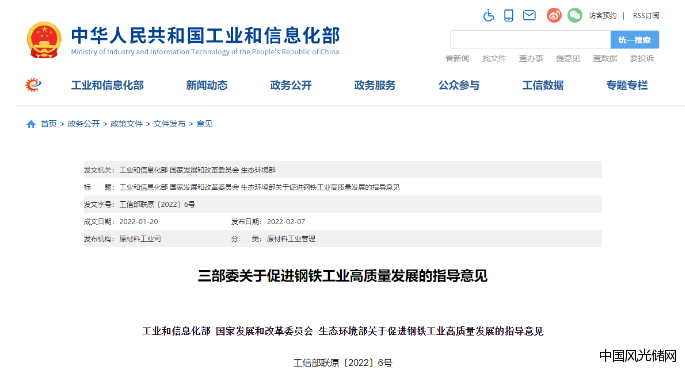Open 公众参与 nav menu

point(459,85)
